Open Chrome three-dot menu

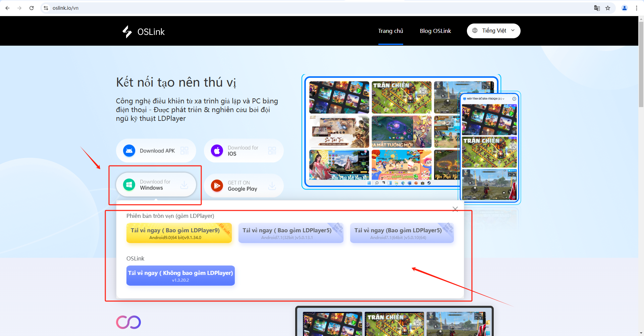point(637,8)
